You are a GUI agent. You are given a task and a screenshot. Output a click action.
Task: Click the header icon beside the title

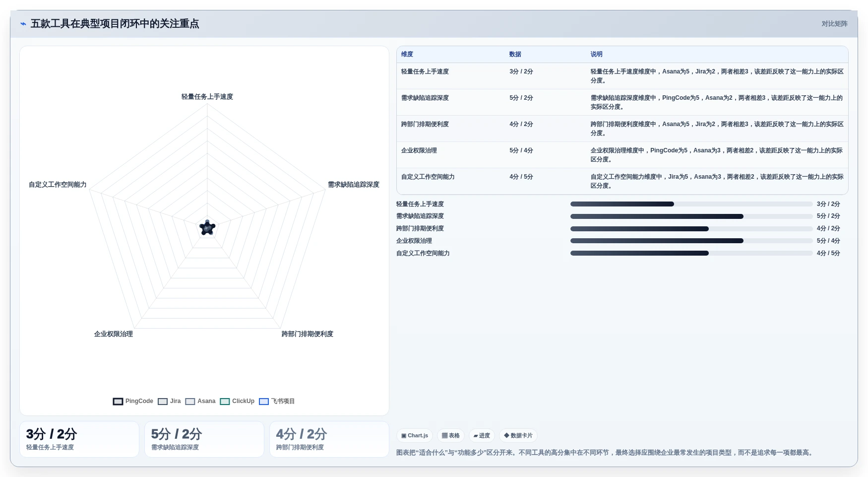[23, 24]
